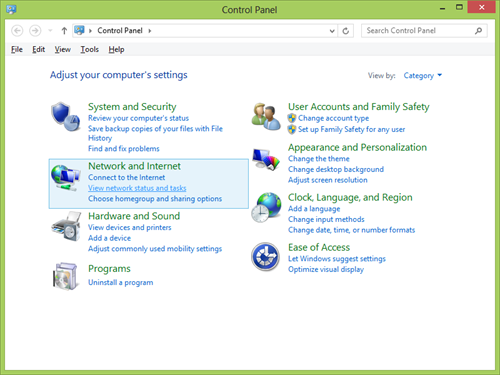Screen dimensions: 500x375
Task: Open the Help menu
Action: click(116, 50)
